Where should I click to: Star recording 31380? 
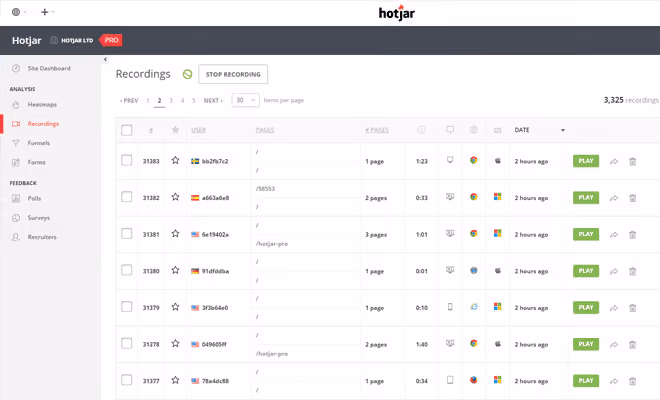pos(176,270)
